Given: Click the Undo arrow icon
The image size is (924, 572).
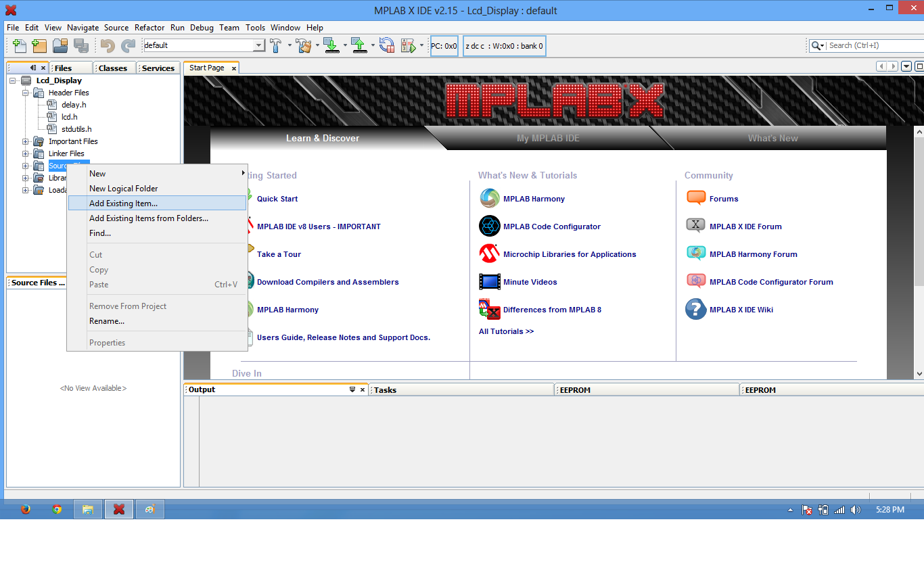Looking at the screenshot, I should (107, 45).
